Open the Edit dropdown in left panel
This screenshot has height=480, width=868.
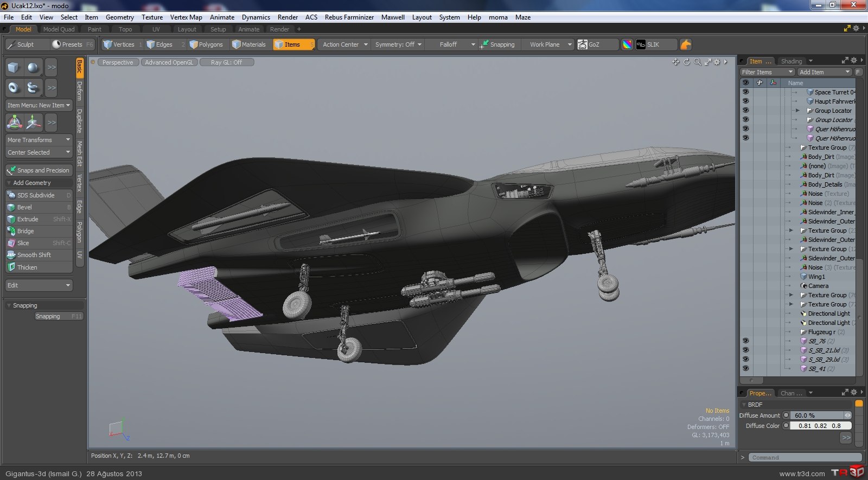point(39,285)
